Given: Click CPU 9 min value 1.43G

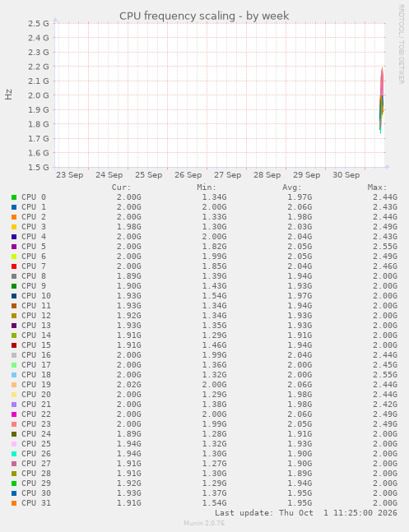Looking at the screenshot, I should tap(214, 285).
